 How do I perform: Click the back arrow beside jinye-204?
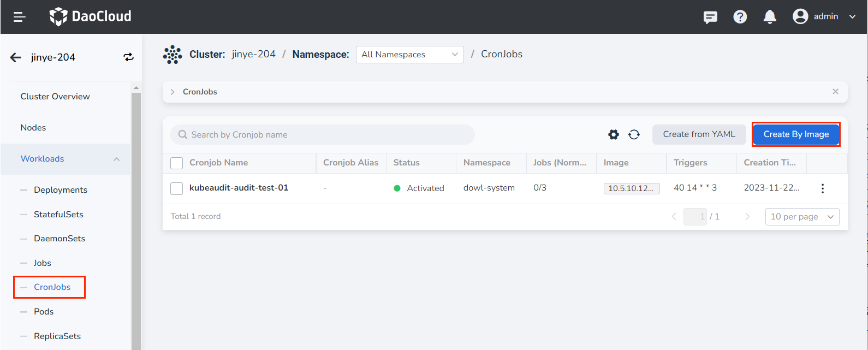coord(16,57)
